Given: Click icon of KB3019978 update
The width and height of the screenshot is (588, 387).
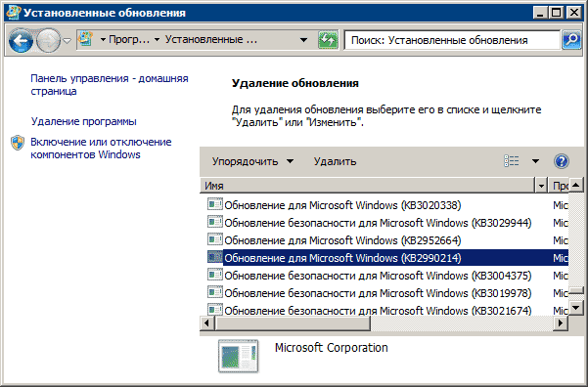Looking at the screenshot, I should (215, 292).
